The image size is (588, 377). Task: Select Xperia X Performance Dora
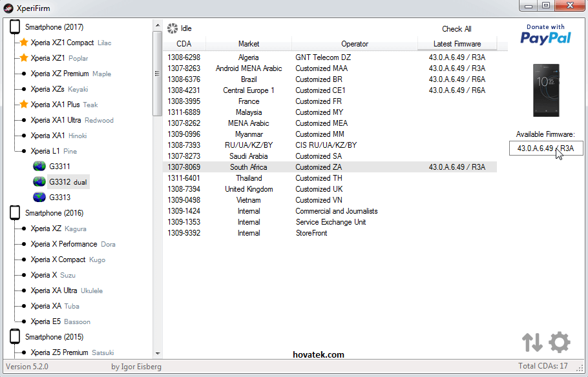[73, 244]
